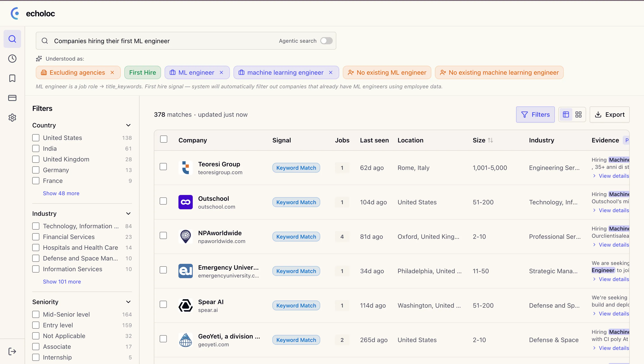
Task: Switch to grid card view
Action: pos(578,114)
